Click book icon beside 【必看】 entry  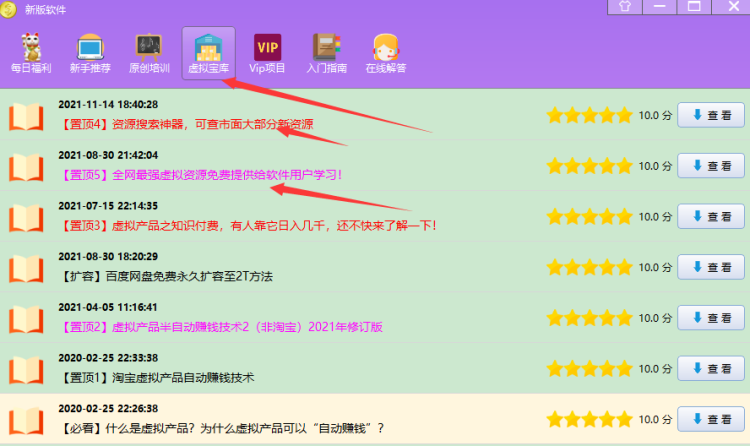click(26, 419)
